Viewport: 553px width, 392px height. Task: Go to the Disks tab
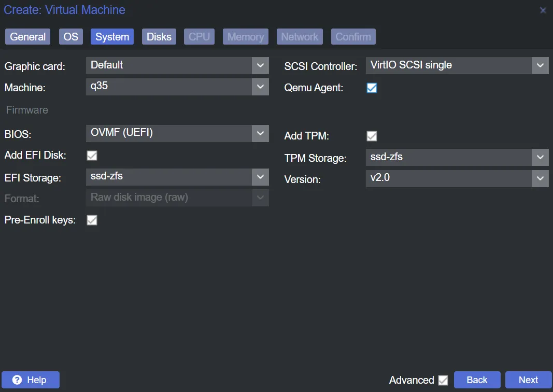coord(159,37)
